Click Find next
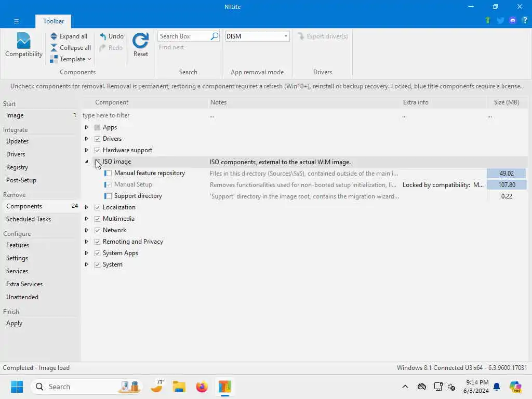 (171, 47)
